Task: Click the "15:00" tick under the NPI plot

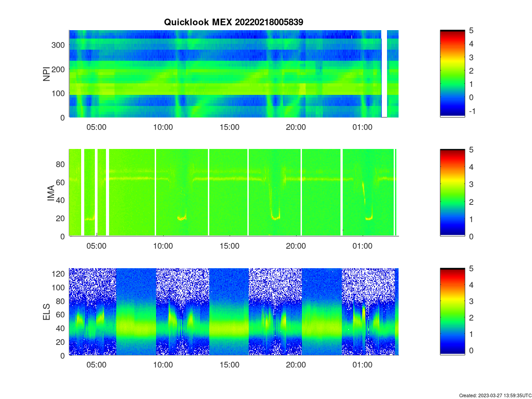Action: (x=230, y=127)
